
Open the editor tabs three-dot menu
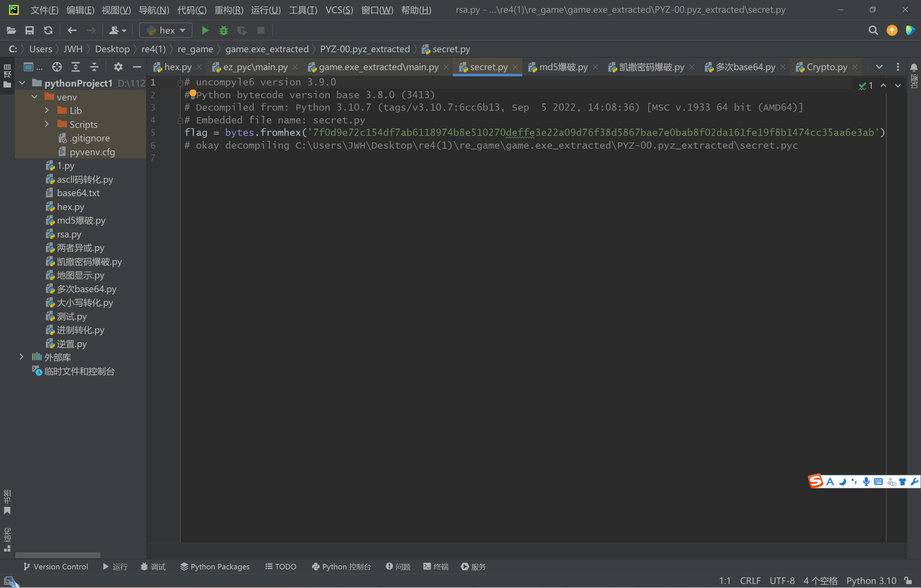coord(898,67)
